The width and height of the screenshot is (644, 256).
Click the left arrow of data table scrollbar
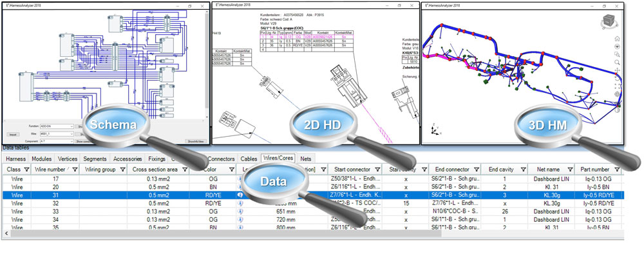click(6, 233)
